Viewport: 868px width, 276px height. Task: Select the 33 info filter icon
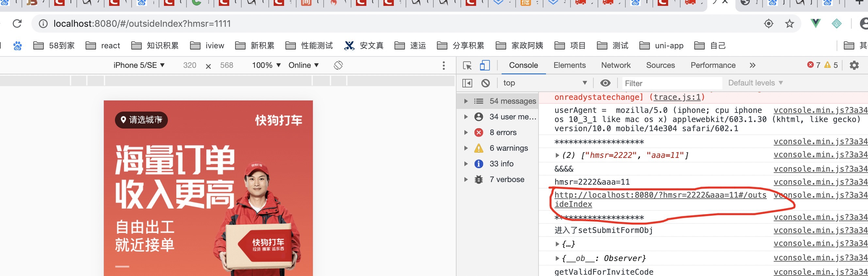coord(478,164)
